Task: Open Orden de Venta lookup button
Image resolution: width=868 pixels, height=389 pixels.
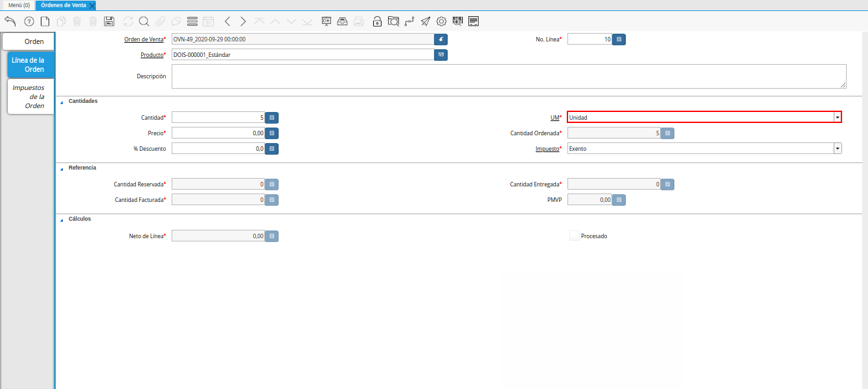Action: coord(441,39)
